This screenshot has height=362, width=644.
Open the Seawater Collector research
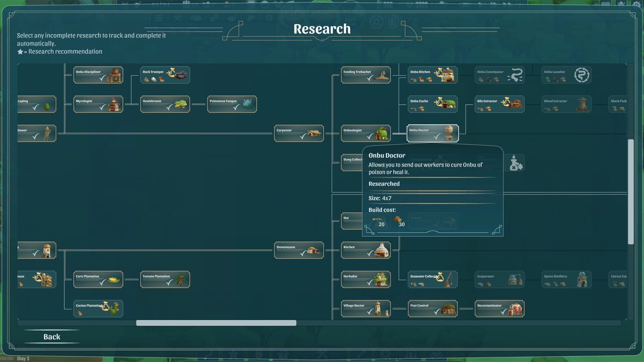[x=432, y=279]
